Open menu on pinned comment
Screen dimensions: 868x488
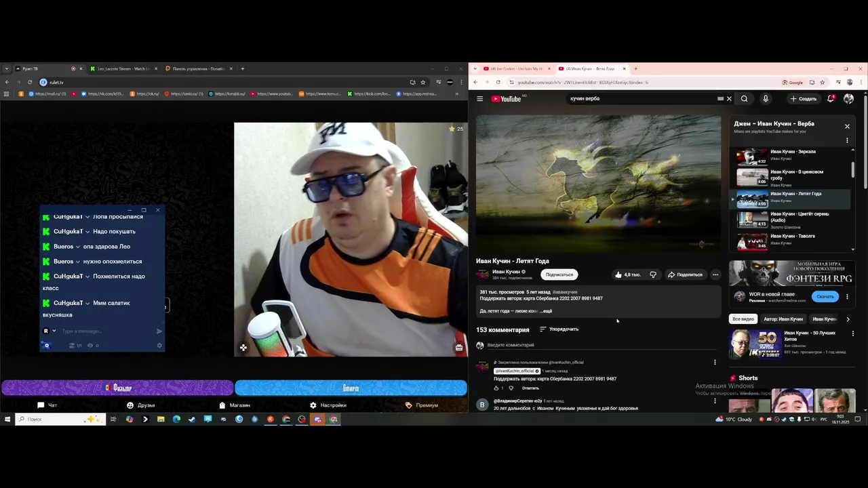[715, 363]
